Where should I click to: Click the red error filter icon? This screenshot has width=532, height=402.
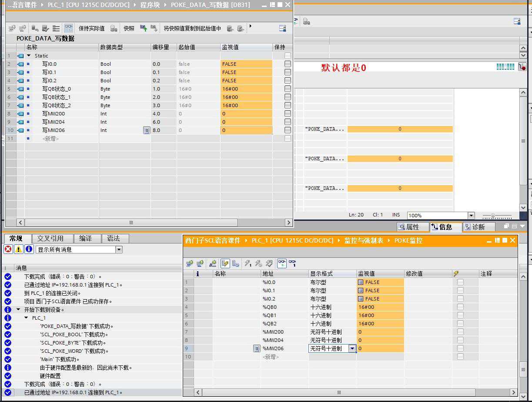pos(8,249)
